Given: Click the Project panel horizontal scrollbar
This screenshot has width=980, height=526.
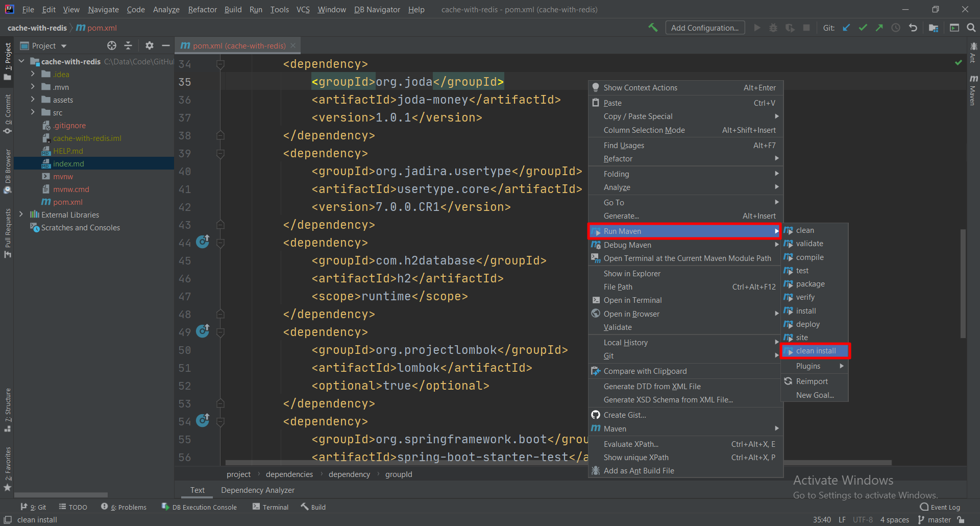Looking at the screenshot, I should pos(61,495).
